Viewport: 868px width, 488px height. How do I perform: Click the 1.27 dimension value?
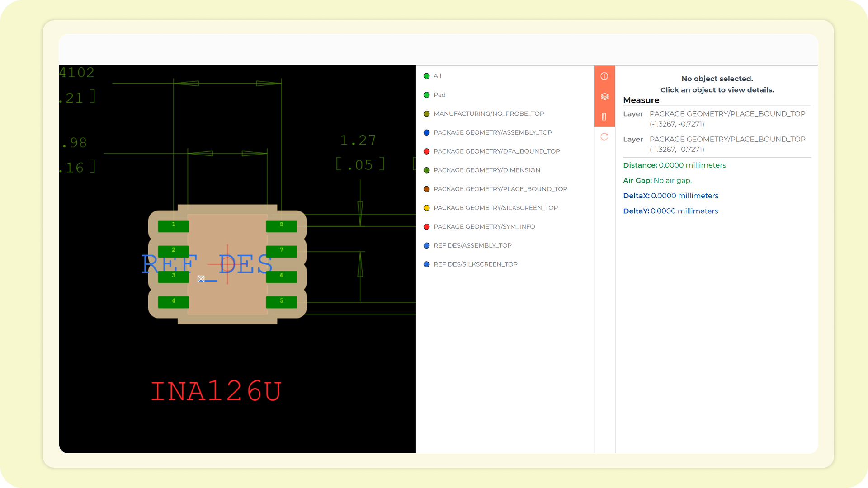pos(358,140)
